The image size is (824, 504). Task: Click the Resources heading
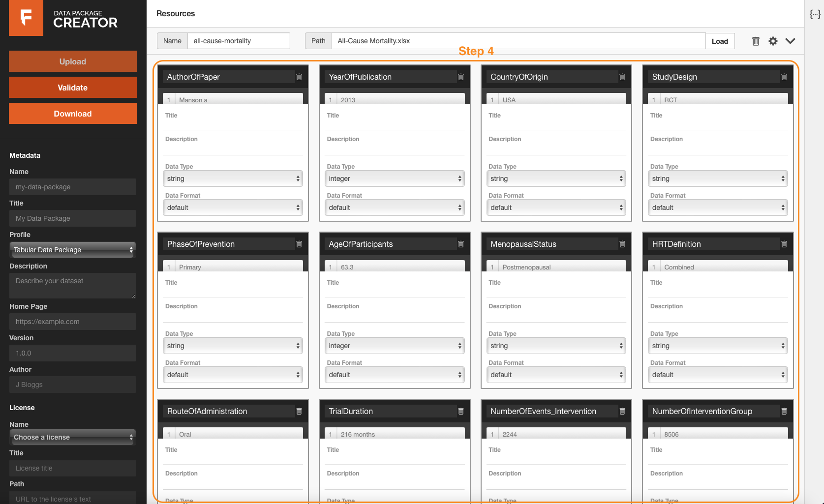click(176, 13)
